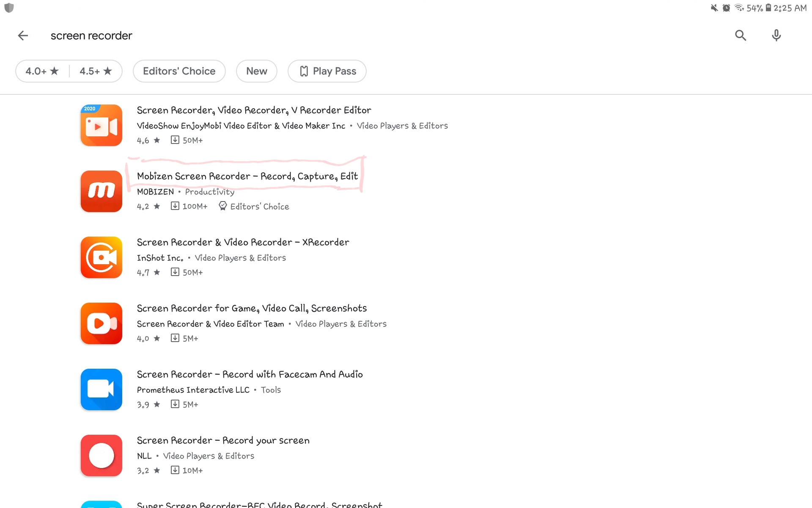Screen dimensions: 812x508
Task: Tap the magnifier search icon
Action: coord(741,36)
